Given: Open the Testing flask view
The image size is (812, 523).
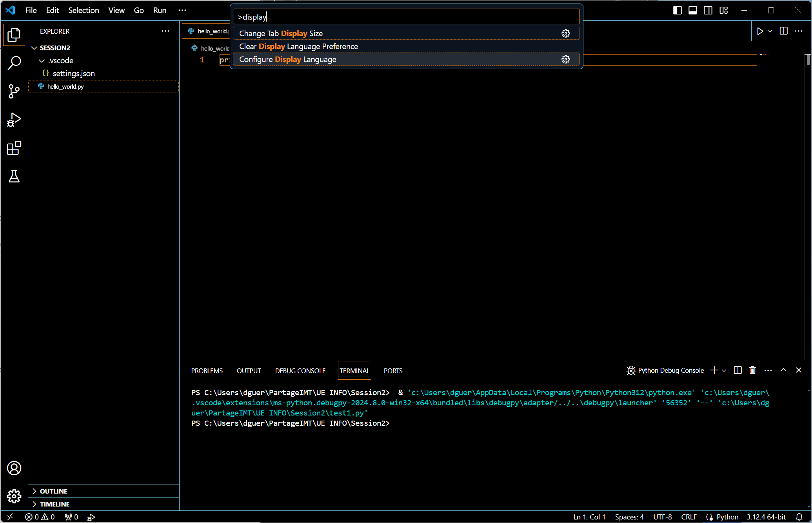Looking at the screenshot, I should [x=14, y=177].
